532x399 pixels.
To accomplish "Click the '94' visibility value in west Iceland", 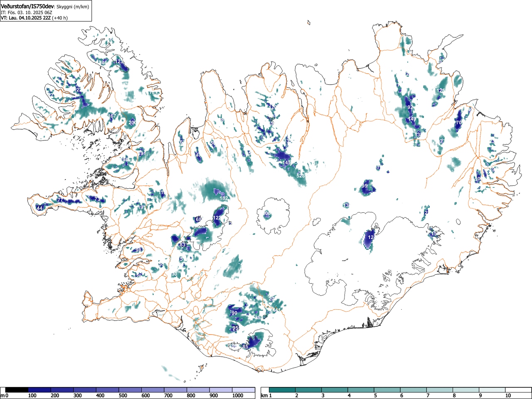I will tap(125, 160).
